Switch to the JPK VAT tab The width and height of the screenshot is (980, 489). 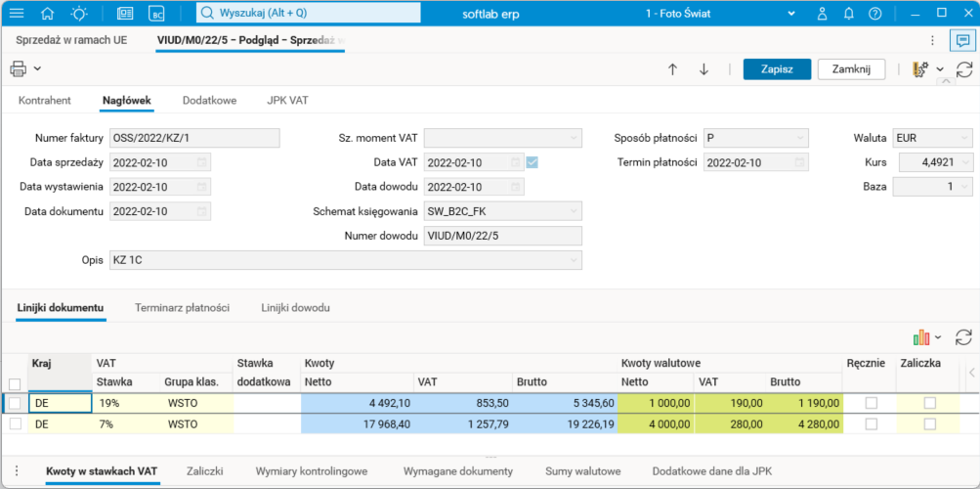287,100
